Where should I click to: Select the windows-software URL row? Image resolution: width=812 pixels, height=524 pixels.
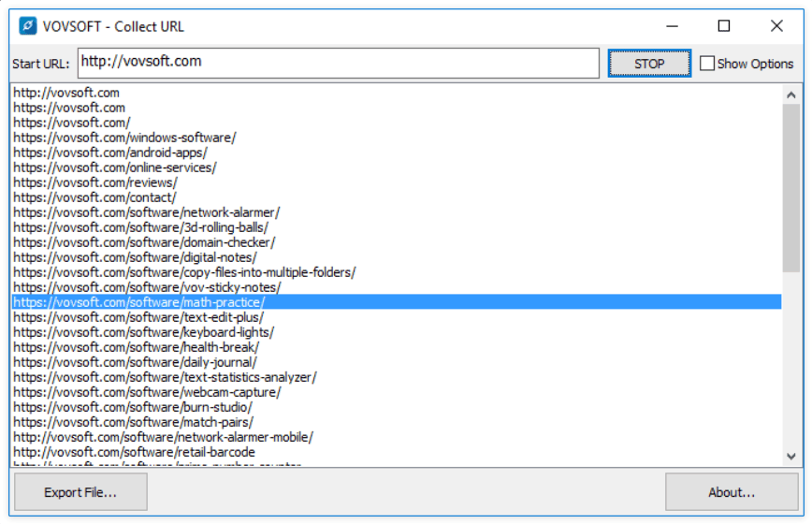click(x=397, y=138)
